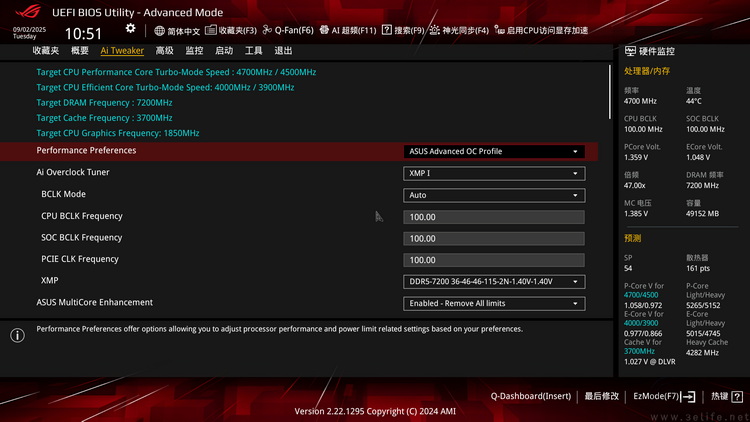Open 搜索(F9) search question icon
The image size is (750, 422).
point(386,30)
